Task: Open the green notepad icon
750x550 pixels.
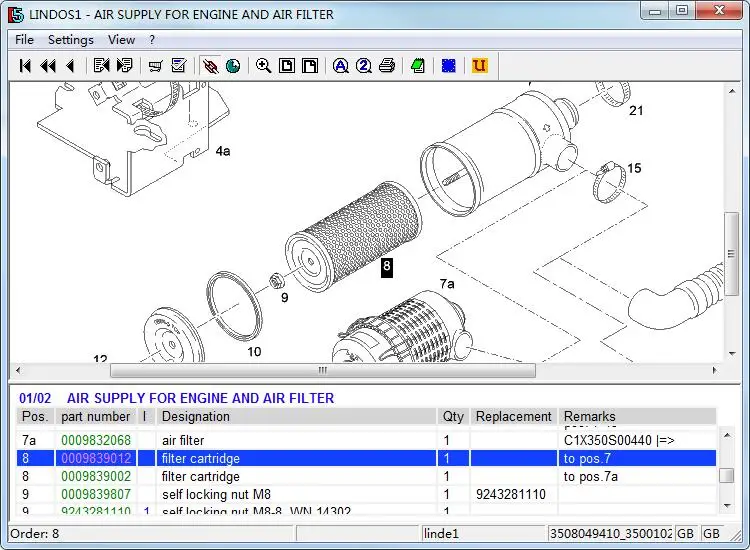Action: [418, 66]
